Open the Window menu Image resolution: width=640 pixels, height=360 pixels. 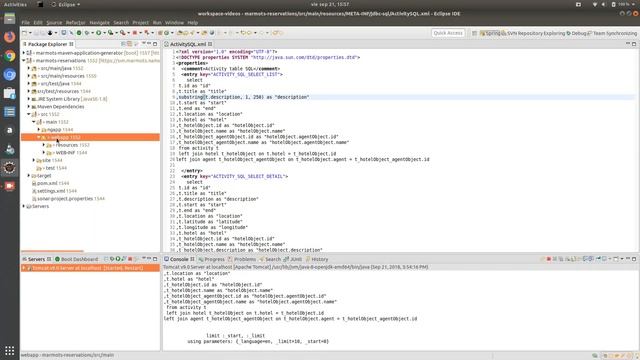coord(174,23)
